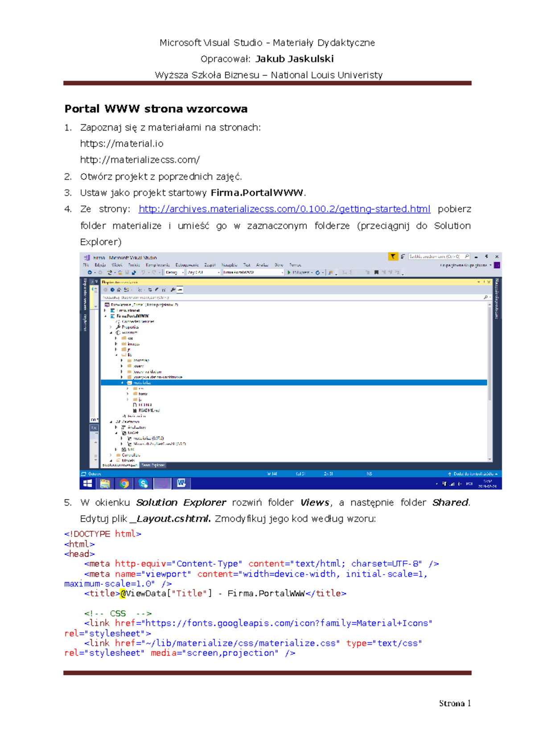Viewport: 535px width, 756px height.
Task: Click the Windows Start button in embedded screenshot
Action: coord(88,483)
